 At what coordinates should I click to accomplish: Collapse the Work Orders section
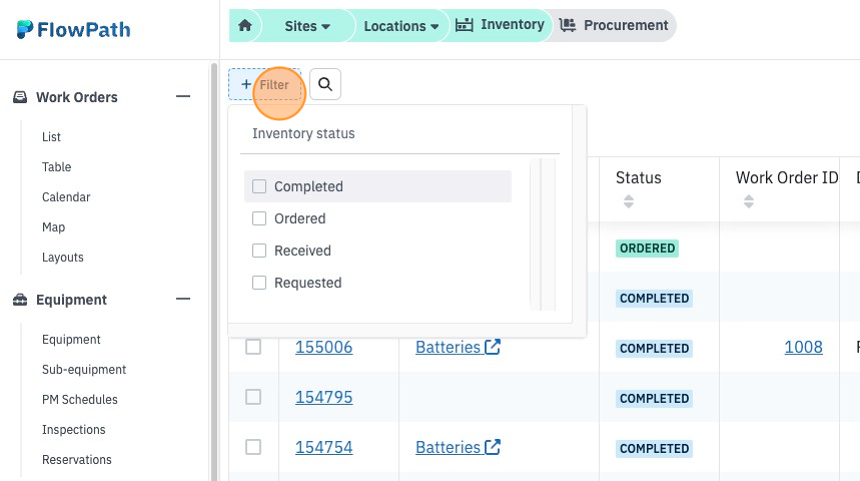[183, 97]
